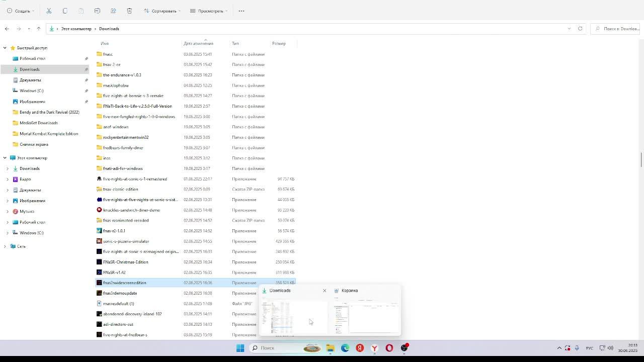
Task: Click the Cut scissors icon in toolbar
Action: coord(49,11)
